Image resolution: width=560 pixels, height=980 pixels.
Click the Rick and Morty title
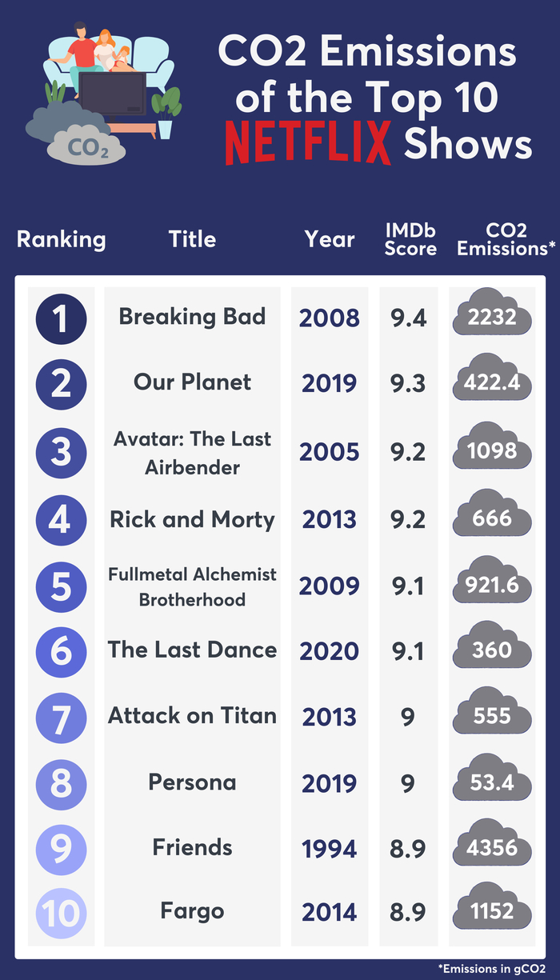click(x=192, y=520)
